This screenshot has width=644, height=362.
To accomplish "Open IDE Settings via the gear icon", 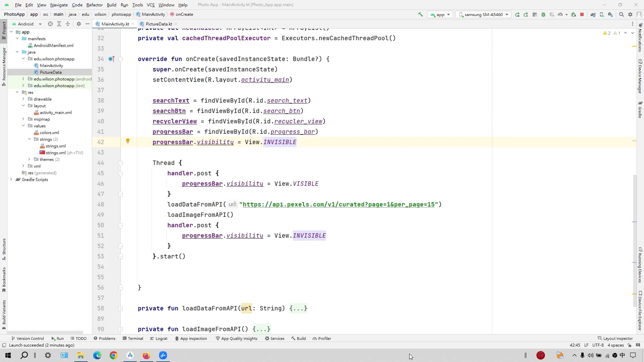I will click(631, 15).
